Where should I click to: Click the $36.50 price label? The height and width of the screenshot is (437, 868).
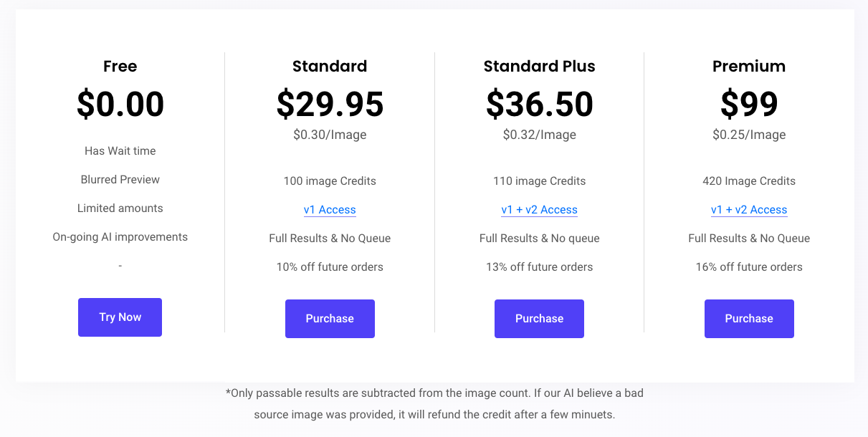[x=539, y=103]
